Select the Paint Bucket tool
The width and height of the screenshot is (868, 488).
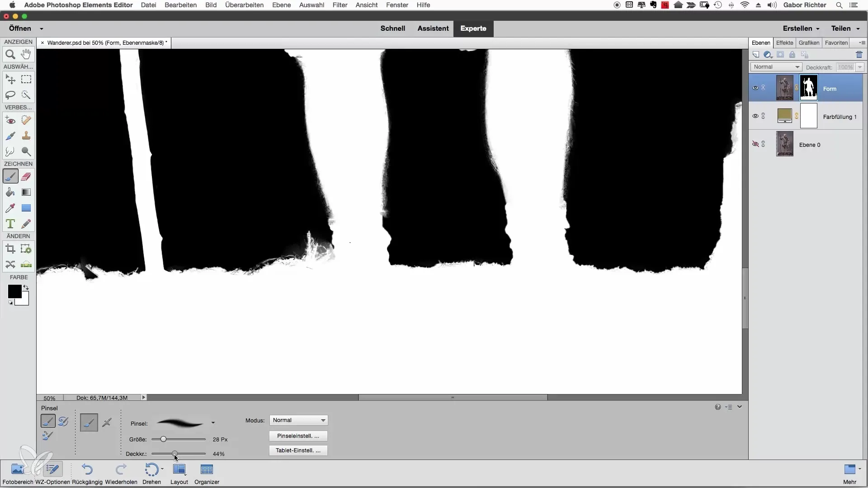point(10,192)
